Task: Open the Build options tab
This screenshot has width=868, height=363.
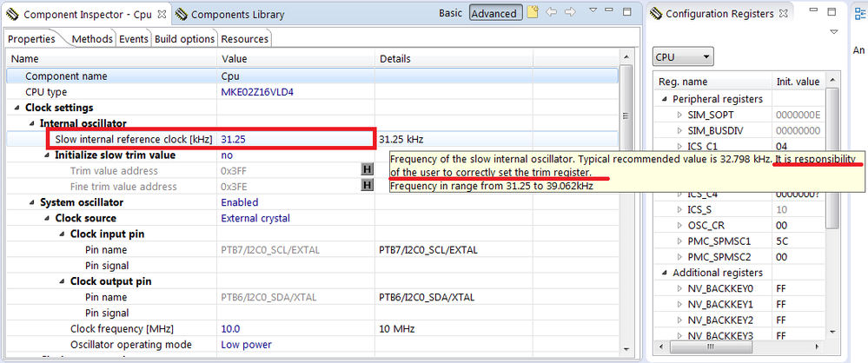Action: pyautogui.click(x=184, y=39)
